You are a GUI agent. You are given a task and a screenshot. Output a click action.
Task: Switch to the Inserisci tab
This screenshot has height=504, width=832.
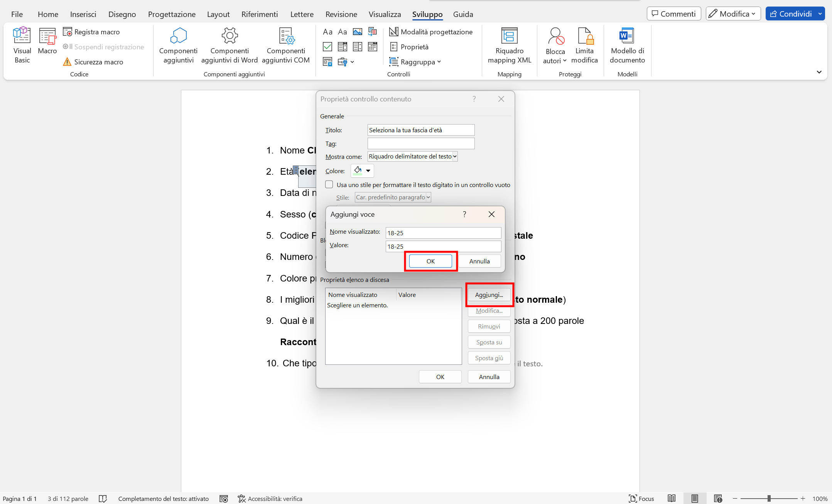pyautogui.click(x=83, y=14)
